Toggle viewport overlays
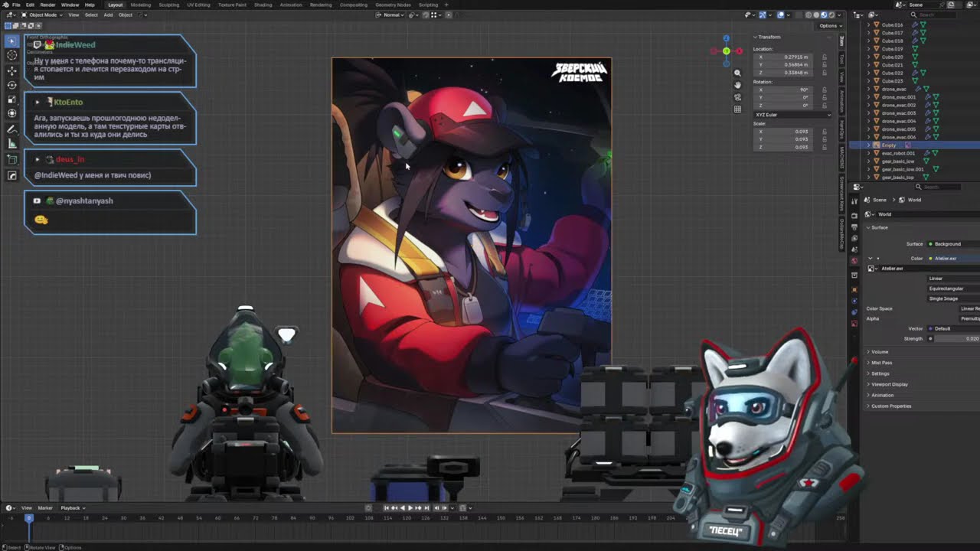Viewport: 980px width, 551px height. click(x=781, y=15)
